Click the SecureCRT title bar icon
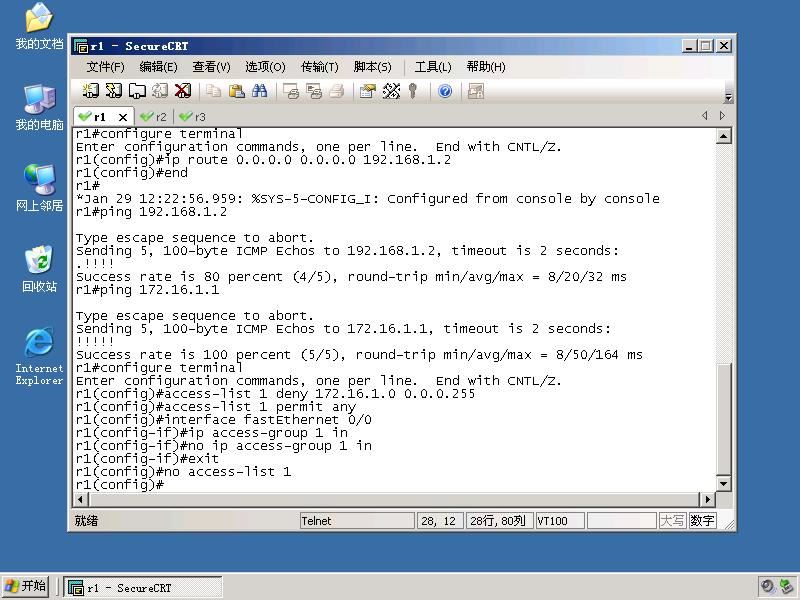This screenshot has height=600, width=800. pos(81,46)
